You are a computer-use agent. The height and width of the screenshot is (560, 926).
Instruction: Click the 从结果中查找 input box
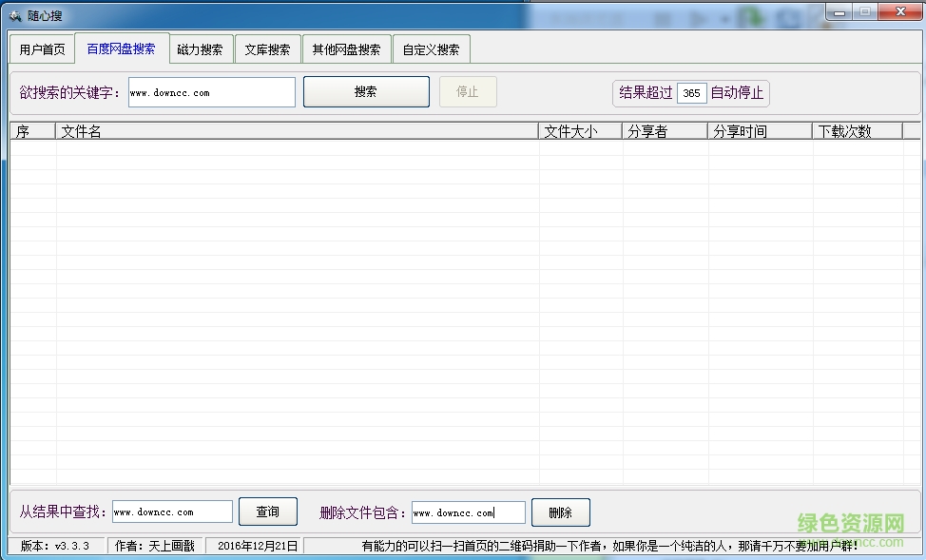(171, 511)
